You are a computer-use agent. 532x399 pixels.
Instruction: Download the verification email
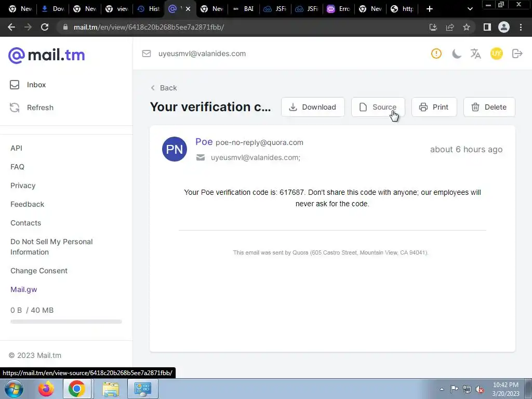(313, 107)
